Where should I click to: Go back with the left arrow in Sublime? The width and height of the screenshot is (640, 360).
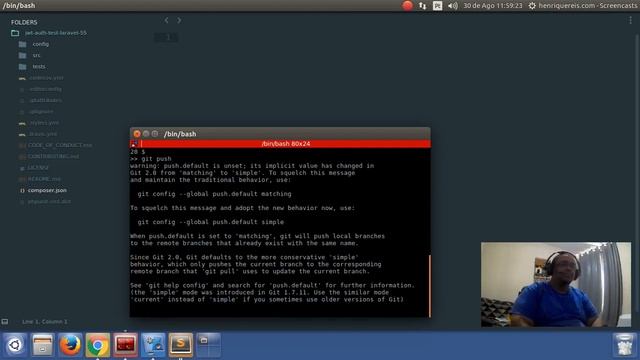click(x=167, y=20)
